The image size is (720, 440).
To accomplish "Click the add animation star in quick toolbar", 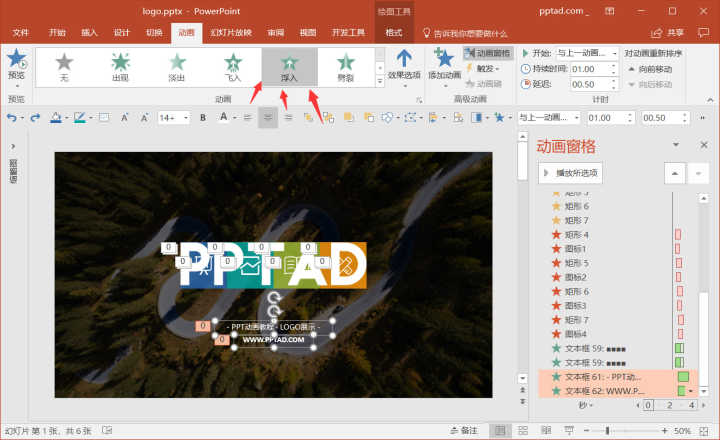I will point(499,118).
